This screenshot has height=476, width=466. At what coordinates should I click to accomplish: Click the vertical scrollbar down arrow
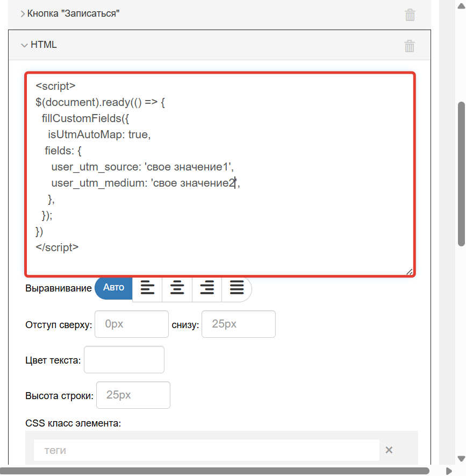click(461, 458)
